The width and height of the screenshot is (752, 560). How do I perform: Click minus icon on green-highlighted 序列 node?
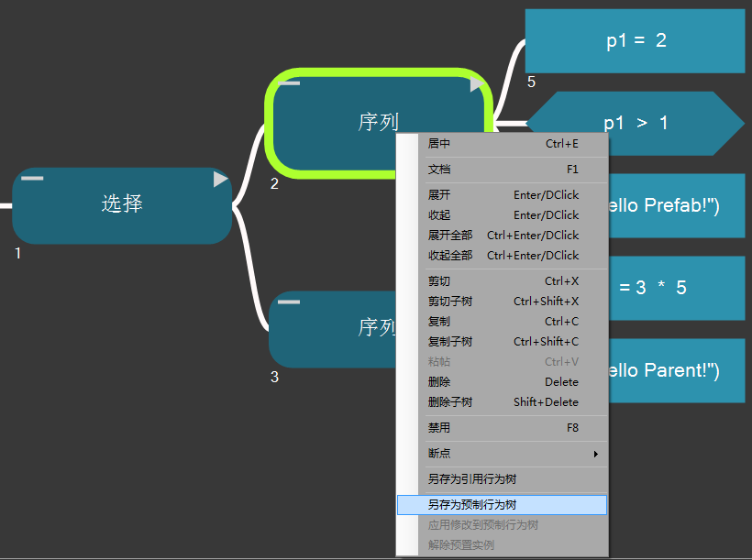[291, 83]
